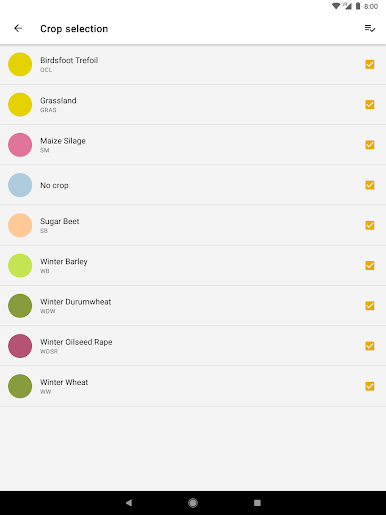Viewport: 386px width, 515px height.
Task: Tap Android home circle button
Action: tap(193, 503)
